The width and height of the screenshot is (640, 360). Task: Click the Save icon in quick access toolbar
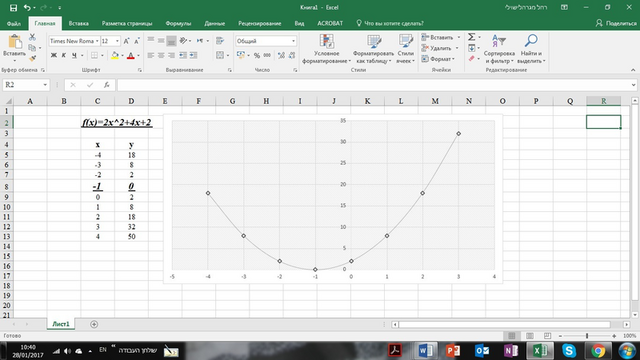(x=13, y=7)
